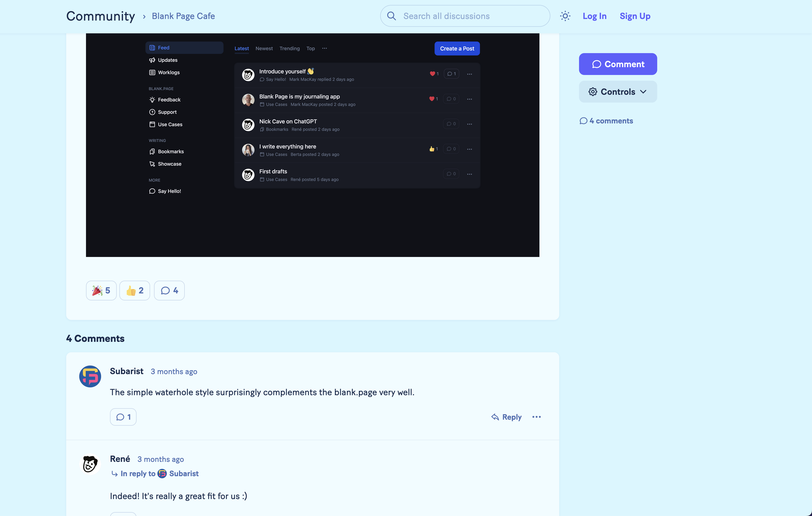Open the Log In link
This screenshot has height=516, width=812.
pos(594,16)
